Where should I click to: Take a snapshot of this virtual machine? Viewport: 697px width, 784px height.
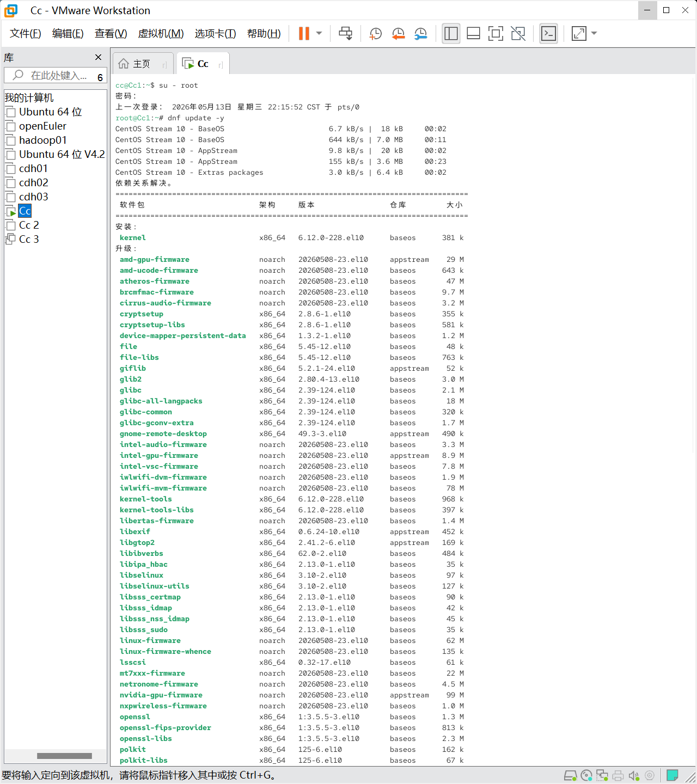(x=375, y=33)
